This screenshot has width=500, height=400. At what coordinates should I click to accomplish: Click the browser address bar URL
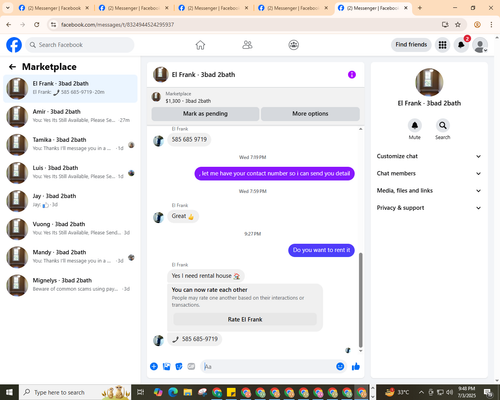tap(117, 25)
